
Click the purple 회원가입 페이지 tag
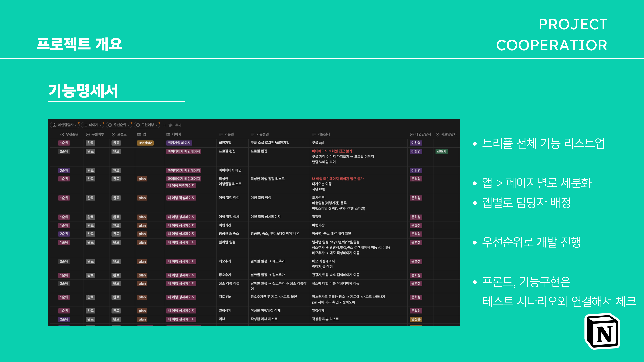(179, 143)
